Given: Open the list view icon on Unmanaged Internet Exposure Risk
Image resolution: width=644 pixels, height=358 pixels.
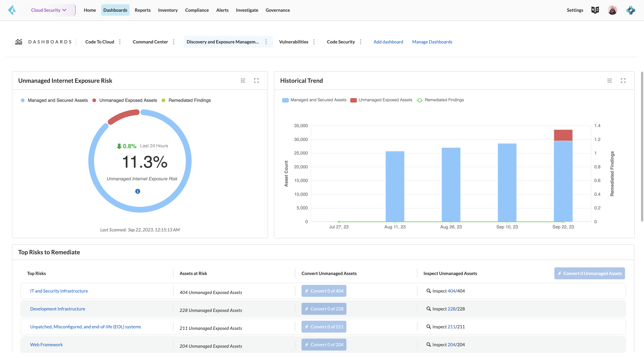Looking at the screenshot, I should click(243, 81).
